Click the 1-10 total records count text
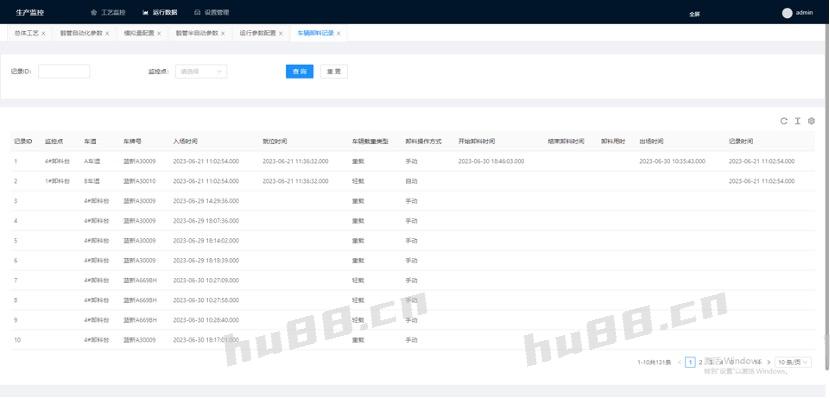Screen dimensions: 830x398 point(654,363)
